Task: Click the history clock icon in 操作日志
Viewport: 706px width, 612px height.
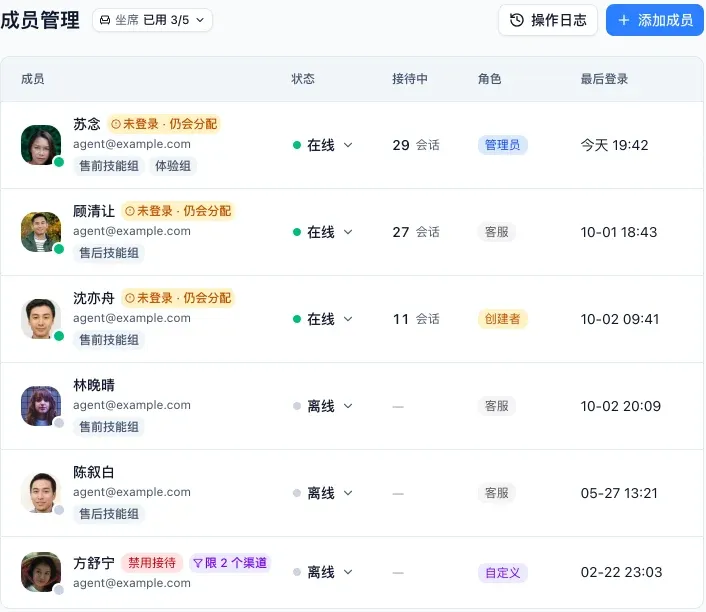Action: [x=516, y=20]
